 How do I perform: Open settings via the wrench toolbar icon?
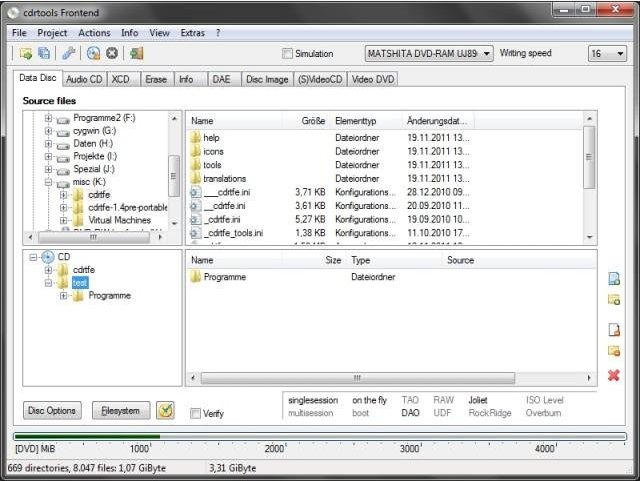[x=68, y=53]
